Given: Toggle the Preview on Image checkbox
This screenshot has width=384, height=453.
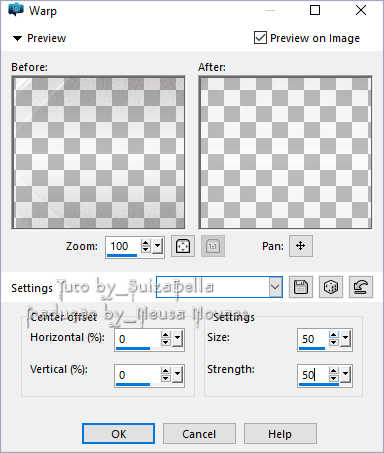Looking at the screenshot, I should (x=260, y=38).
